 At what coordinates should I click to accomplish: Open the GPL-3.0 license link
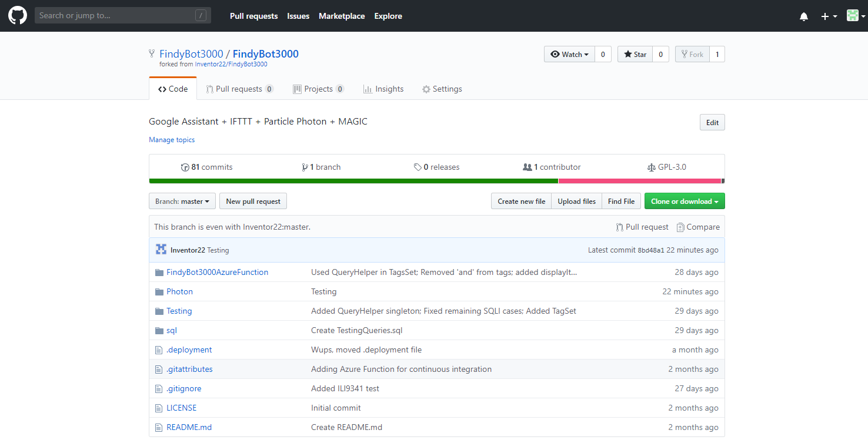point(666,167)
